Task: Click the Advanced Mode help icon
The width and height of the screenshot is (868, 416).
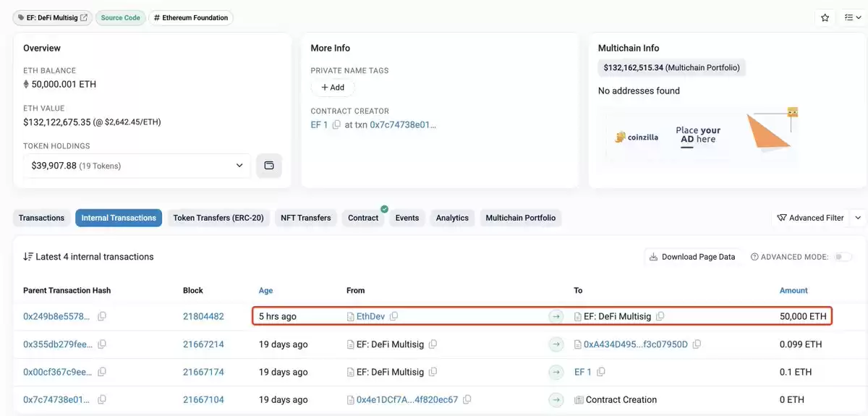Action: 754,257
